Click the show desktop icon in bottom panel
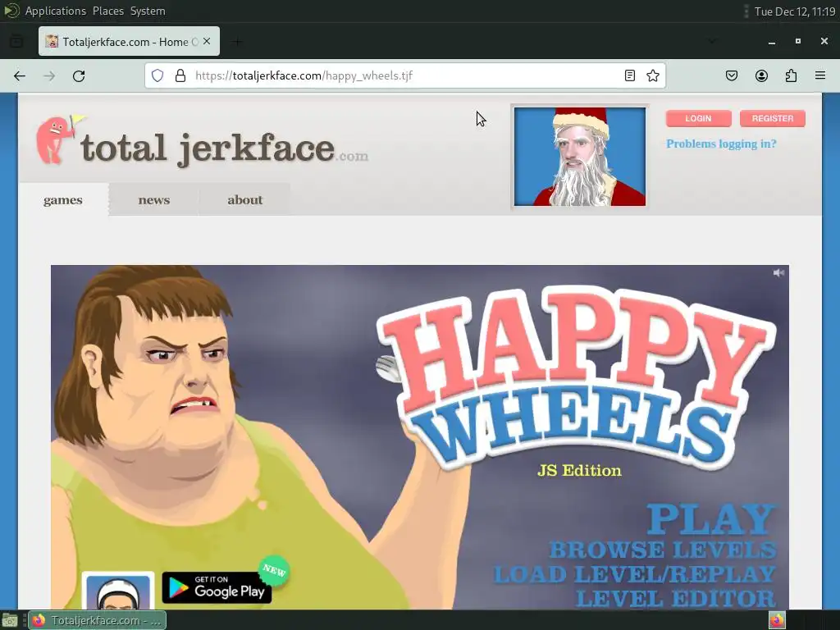This screenshot has height=630, width=840. 10,620
